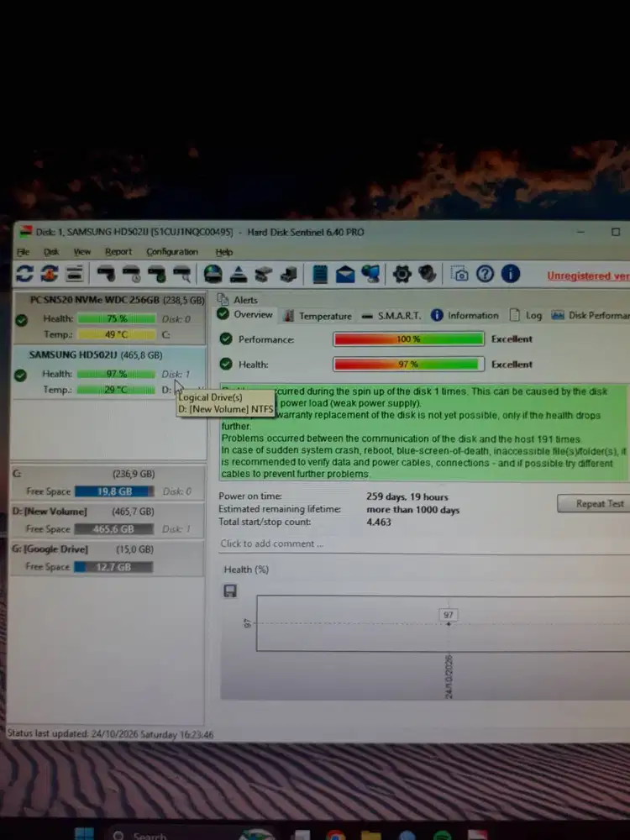This screenshot has width=630, height=840.
Task: Click the stacked gray disks toolbar icon
Action: click(264, 274)
